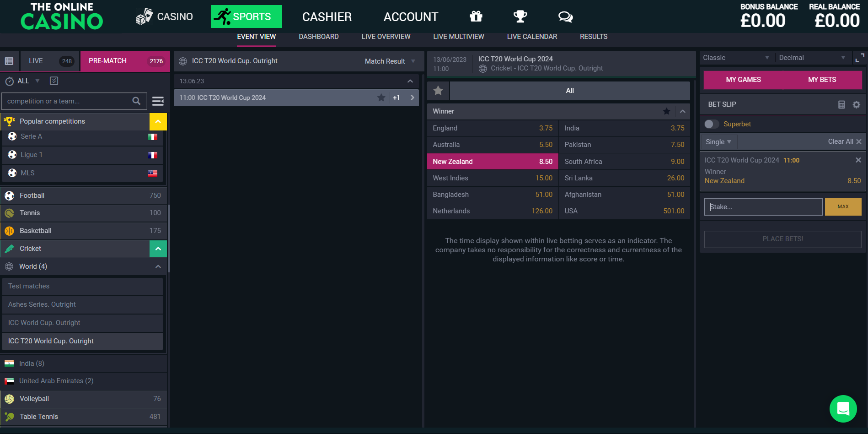This screenshot has height=434, width=868.
Task: Open the DASHBOARD tab
Action: (x=319, y=37)
